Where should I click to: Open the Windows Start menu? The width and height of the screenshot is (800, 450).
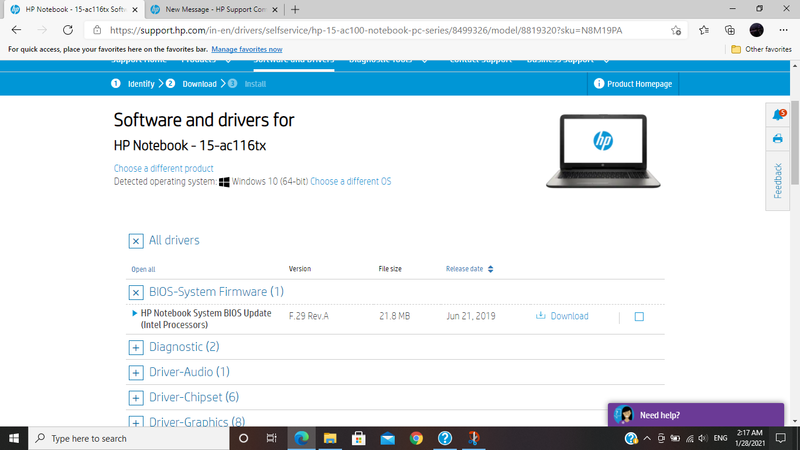(x=14, y=438)
